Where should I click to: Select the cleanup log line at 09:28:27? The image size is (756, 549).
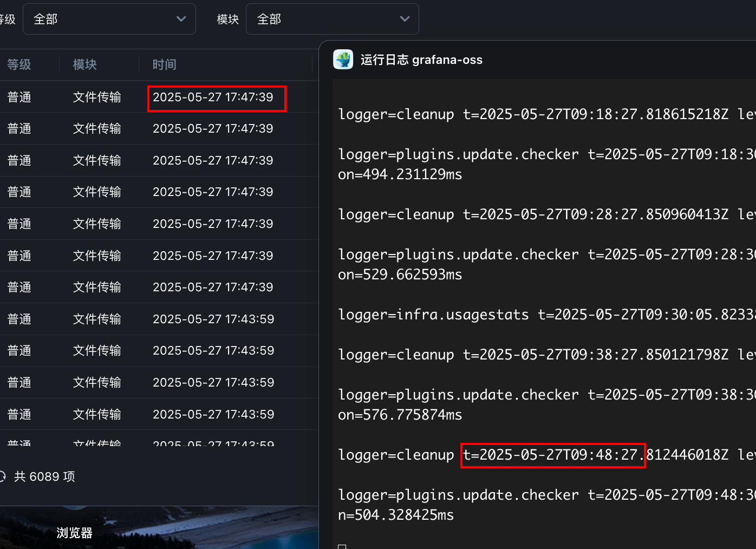pos(547,214)
